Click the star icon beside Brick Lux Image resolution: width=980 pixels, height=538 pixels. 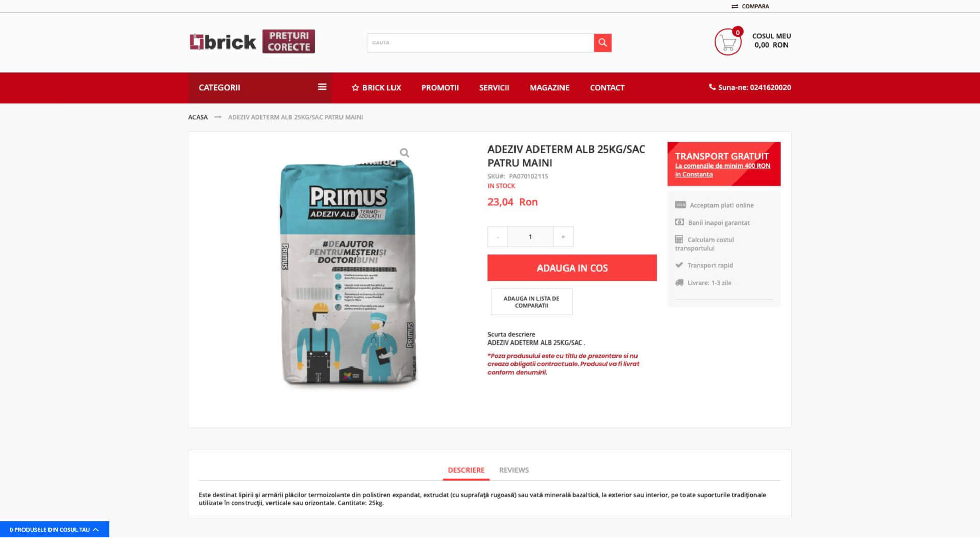point(355,88)
